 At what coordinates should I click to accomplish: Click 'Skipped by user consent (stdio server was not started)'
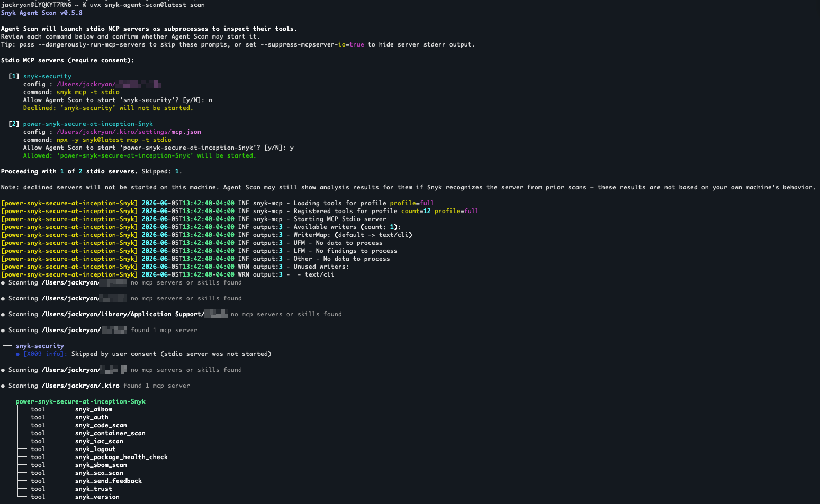click(x=171, y=354)
